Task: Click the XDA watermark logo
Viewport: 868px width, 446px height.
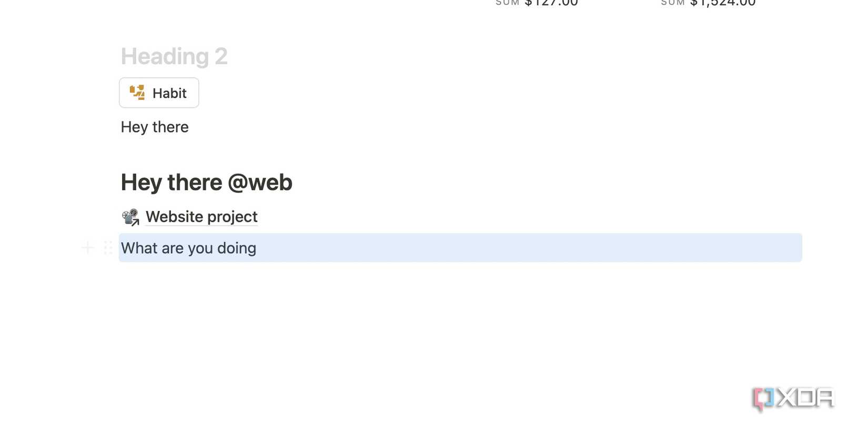Action: point(793,399)
